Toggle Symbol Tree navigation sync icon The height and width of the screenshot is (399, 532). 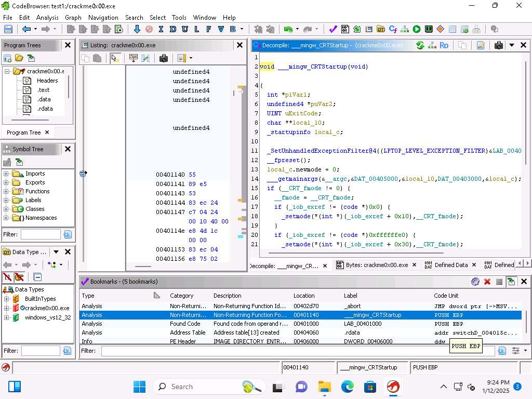click(19, 163)
